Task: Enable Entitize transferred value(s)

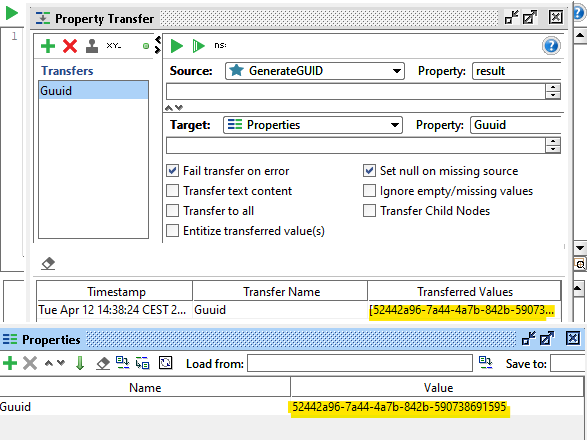Action: coord(173,230)
